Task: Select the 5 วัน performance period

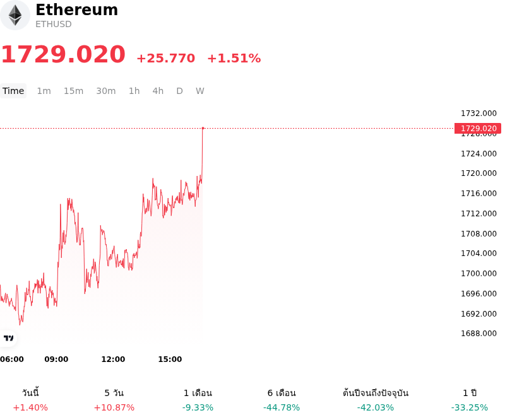Action: pyautogui.click(x=114, y=400)
